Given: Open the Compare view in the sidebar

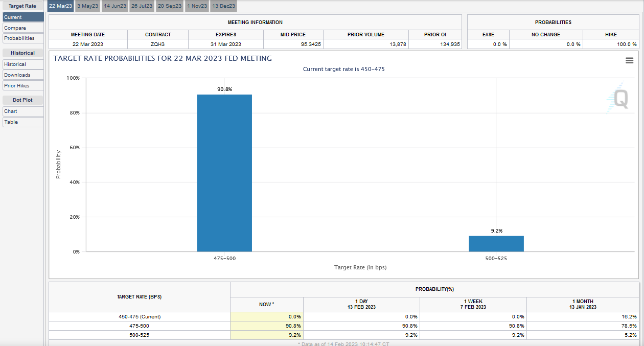Looking at the screenshot, I should coord(23,28).
